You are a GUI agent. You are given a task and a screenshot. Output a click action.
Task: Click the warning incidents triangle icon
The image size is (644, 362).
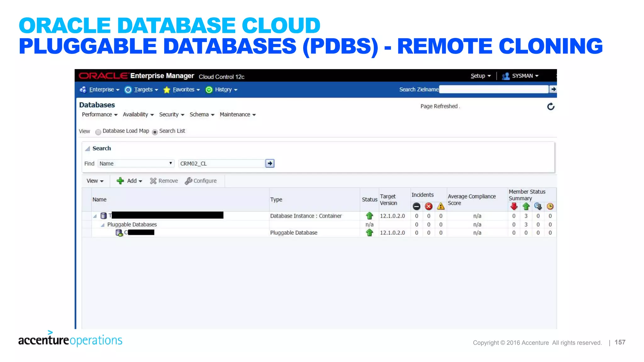441,206
